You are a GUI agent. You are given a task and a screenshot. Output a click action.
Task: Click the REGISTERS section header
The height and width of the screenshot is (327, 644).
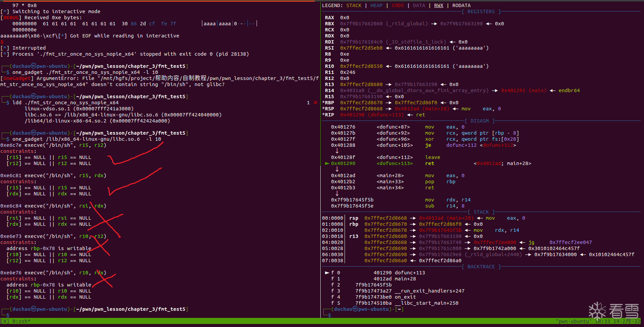click(481, 11)
